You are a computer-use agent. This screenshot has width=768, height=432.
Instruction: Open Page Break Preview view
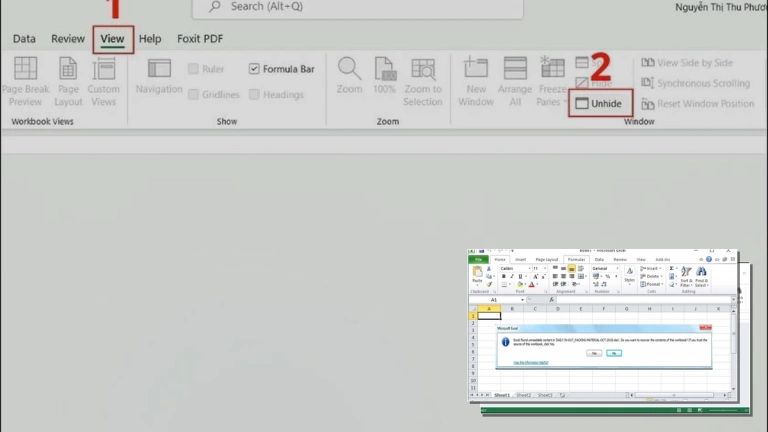click(25, 82)
